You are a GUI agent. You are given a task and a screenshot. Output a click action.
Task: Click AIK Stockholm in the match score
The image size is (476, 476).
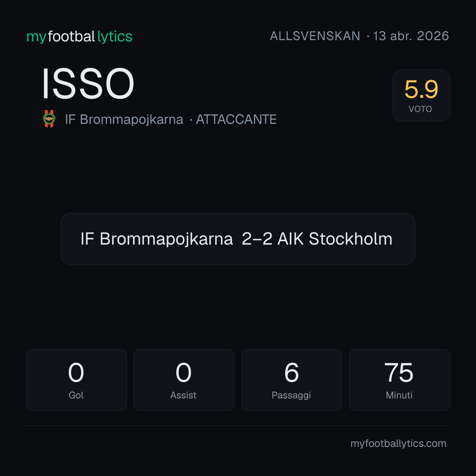335,239
